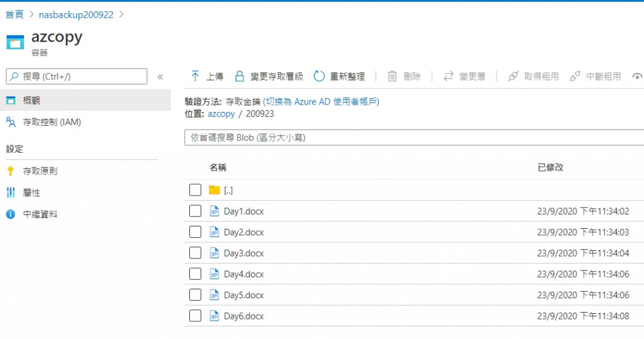Viewport: 644px width, 339px height.
Task: Sort by the 已修改 column header
Action: 550,167
